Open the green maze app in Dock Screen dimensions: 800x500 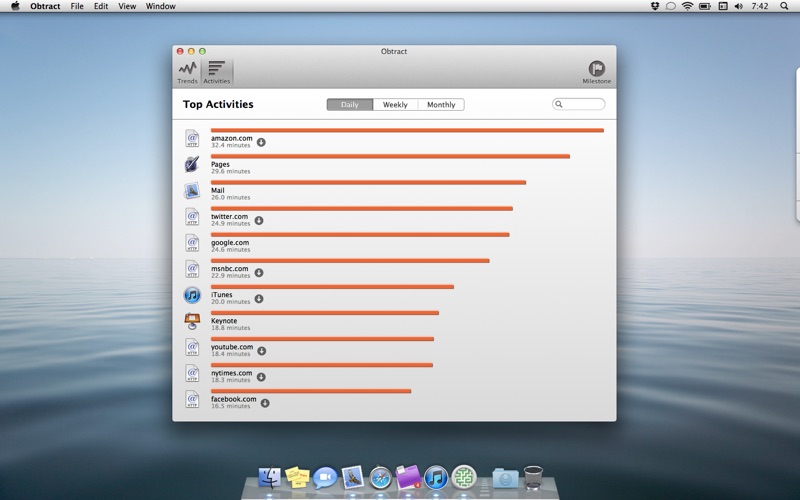(x=464, y=478)
